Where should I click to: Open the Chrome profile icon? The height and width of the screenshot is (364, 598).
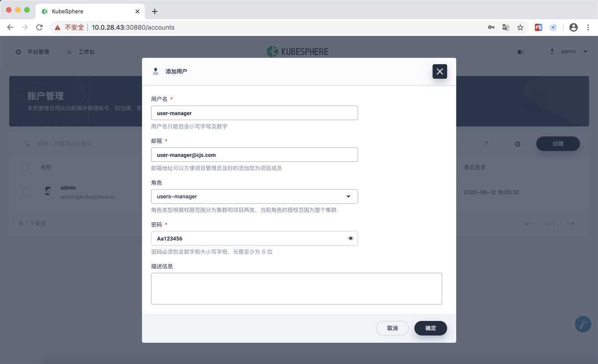(573, 27)
